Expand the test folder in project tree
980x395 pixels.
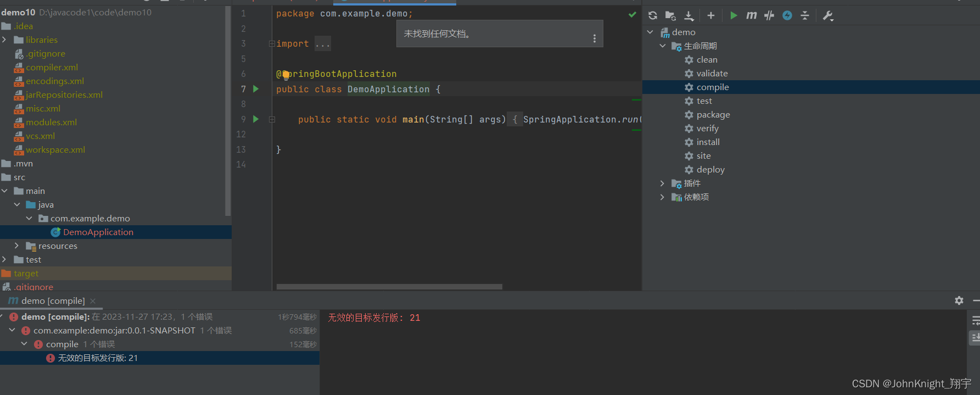click(4, 259)
